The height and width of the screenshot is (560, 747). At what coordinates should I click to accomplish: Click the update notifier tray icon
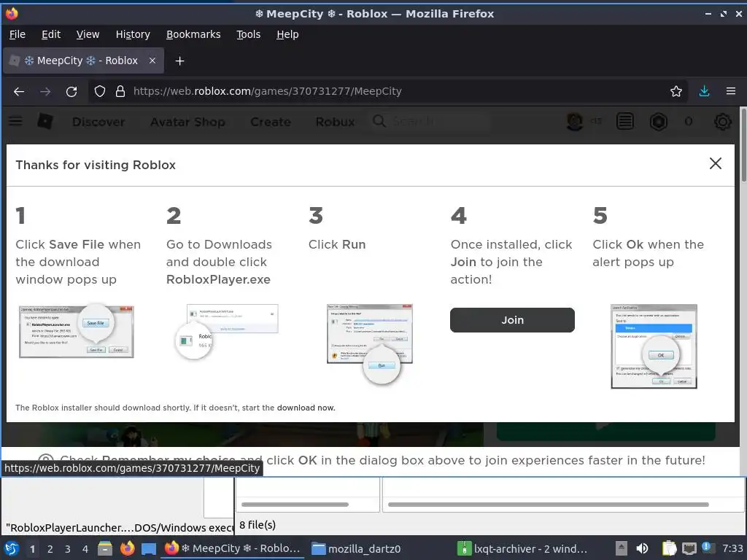tap(708, 548)
